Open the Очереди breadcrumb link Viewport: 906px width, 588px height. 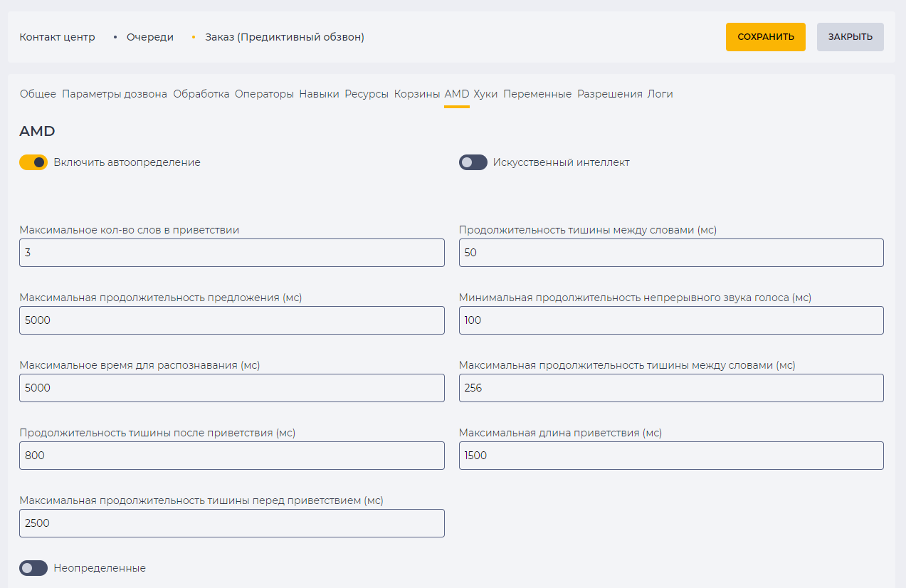(x=150, y=37)
